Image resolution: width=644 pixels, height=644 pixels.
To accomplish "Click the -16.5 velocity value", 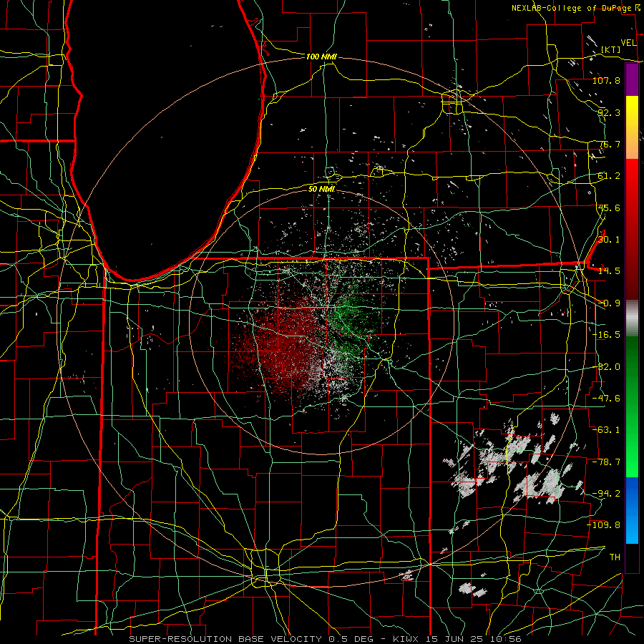I will 606,335.
